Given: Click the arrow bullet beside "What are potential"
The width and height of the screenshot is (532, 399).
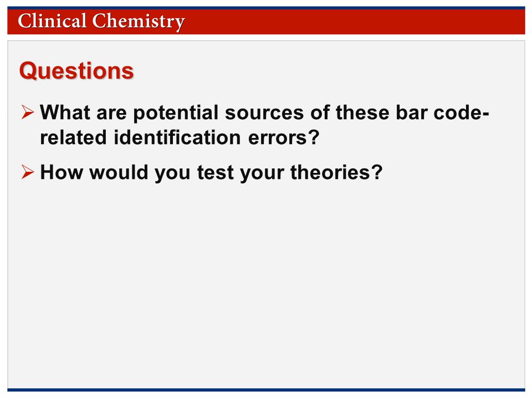Looking at the screenshot, I should click(28, 112).
